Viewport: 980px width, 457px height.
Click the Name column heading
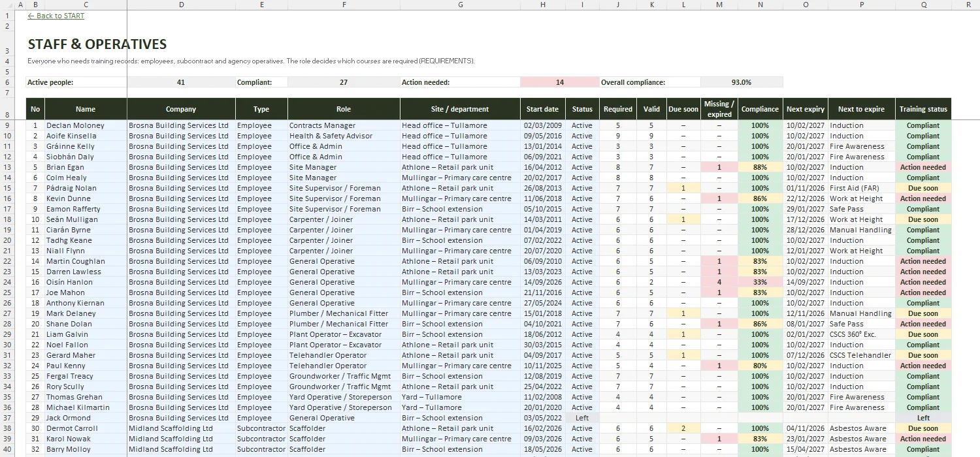coord(86,109)
